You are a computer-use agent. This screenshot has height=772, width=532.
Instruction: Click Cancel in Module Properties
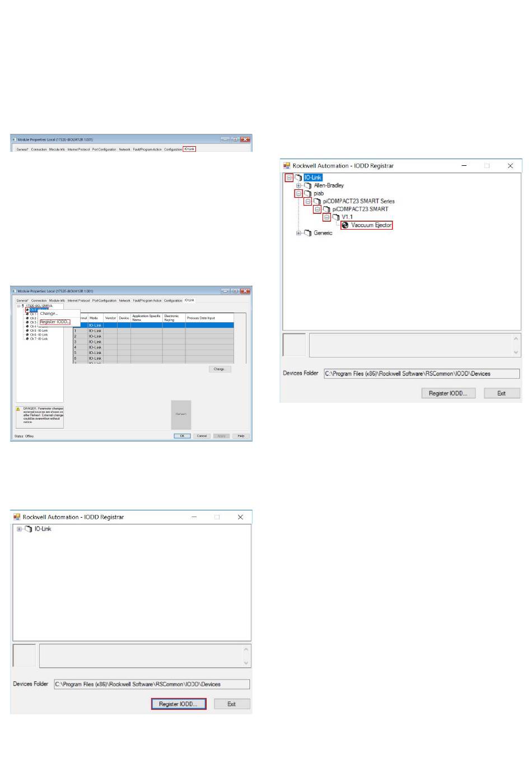click(202, 436)
